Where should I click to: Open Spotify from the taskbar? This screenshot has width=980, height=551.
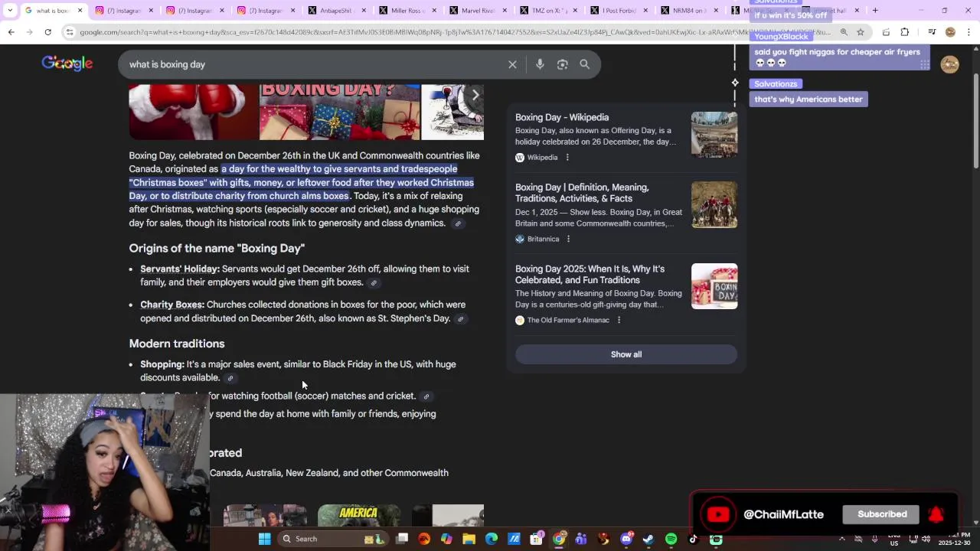671,539
